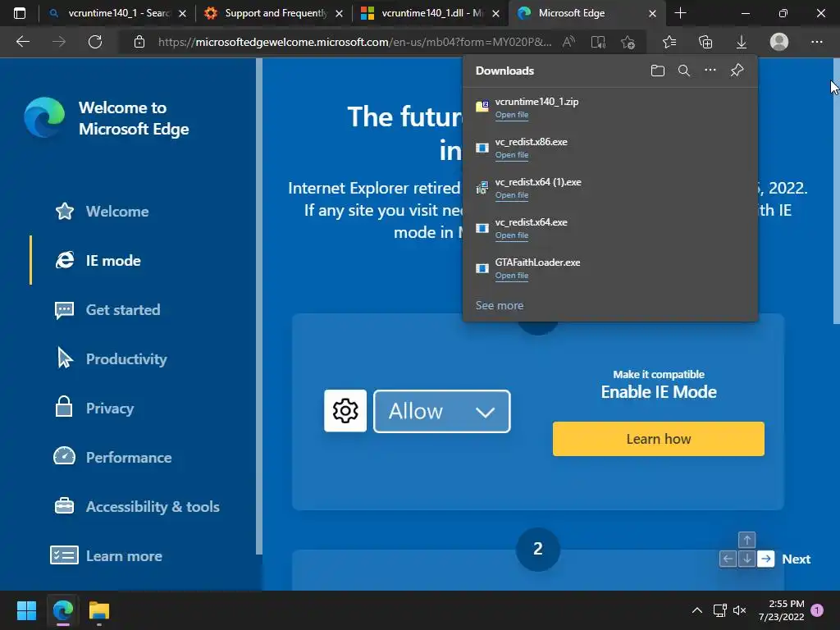Screen dimensions: 840x630
Task: Go back with the browser back arrow
Action: (22, 42)
